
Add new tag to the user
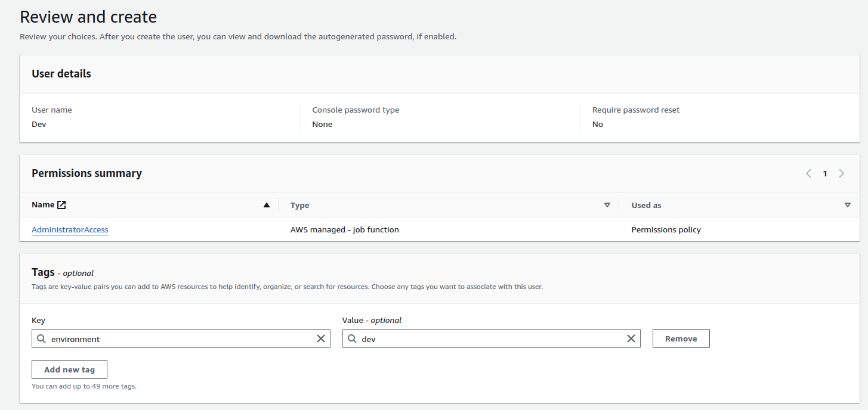click(69, 369)
